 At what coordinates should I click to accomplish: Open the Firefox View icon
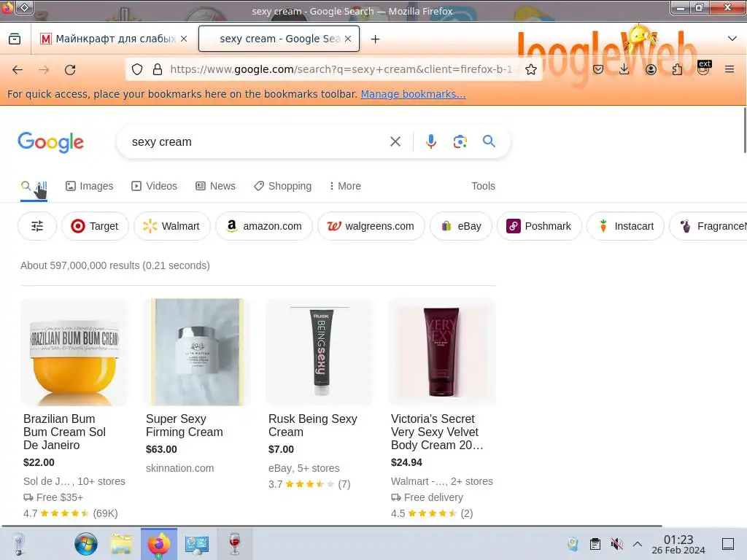tap(15, 39)
